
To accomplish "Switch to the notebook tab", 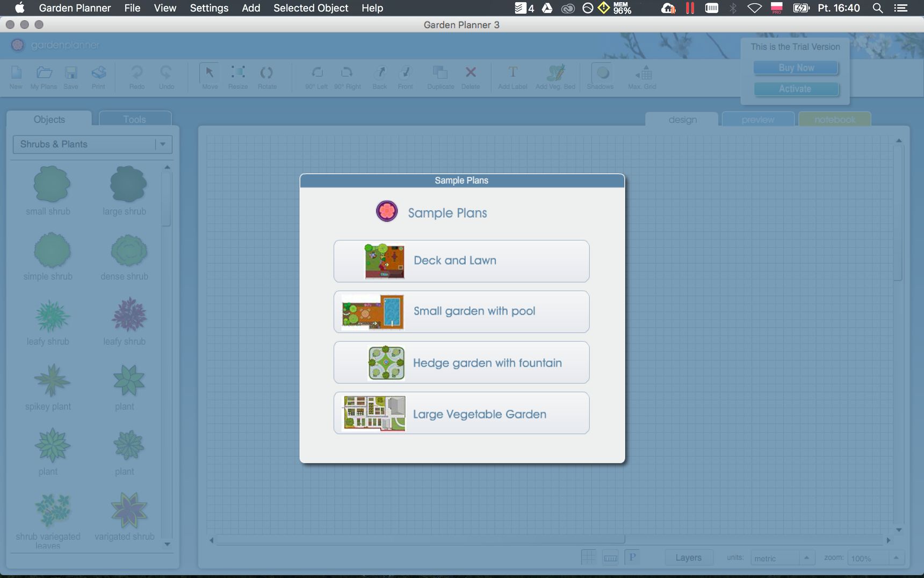I will pos(835,119).
